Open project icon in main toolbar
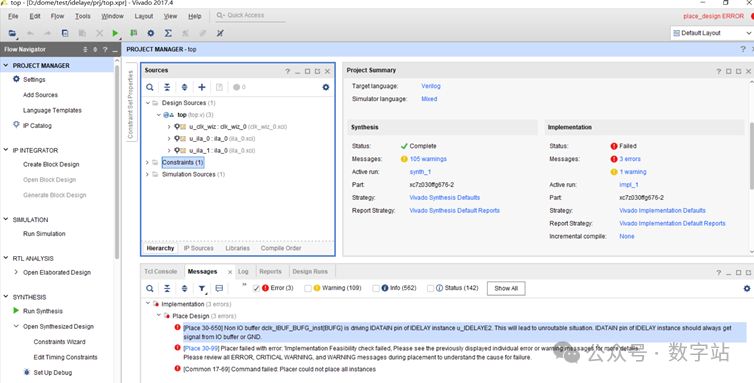 (12, 33)
